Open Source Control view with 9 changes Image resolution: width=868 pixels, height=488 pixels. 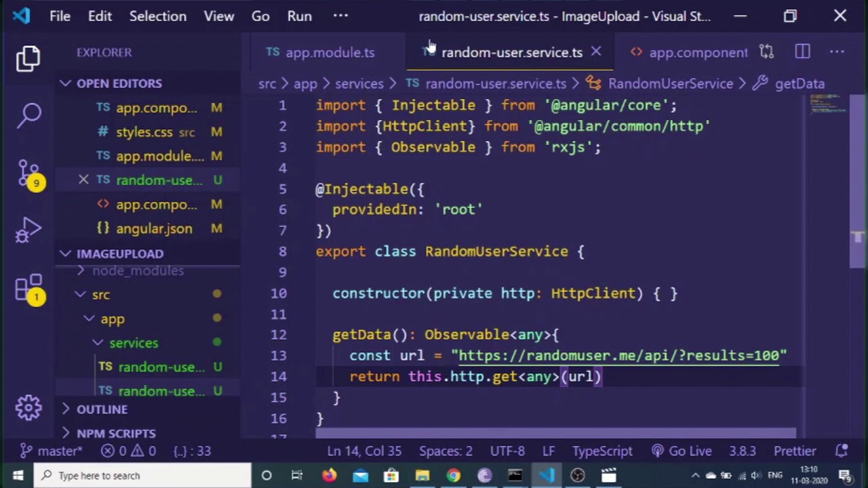point(28,174)
